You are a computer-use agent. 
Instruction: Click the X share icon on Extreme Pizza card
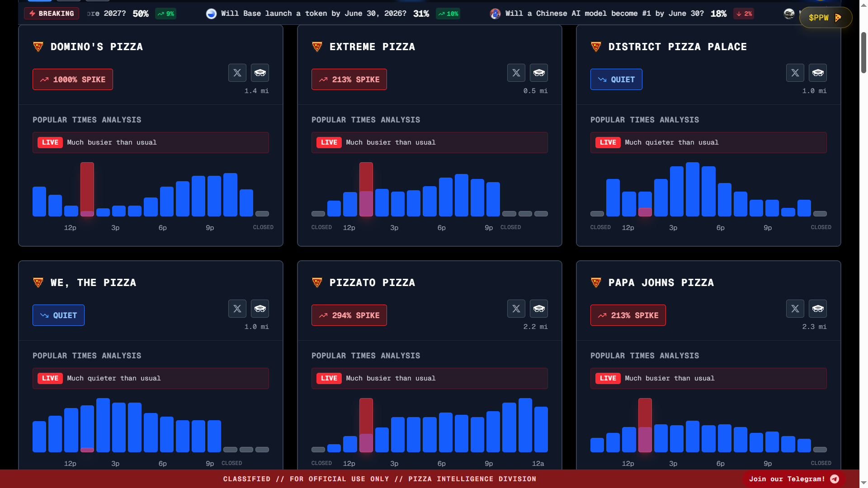516,73
